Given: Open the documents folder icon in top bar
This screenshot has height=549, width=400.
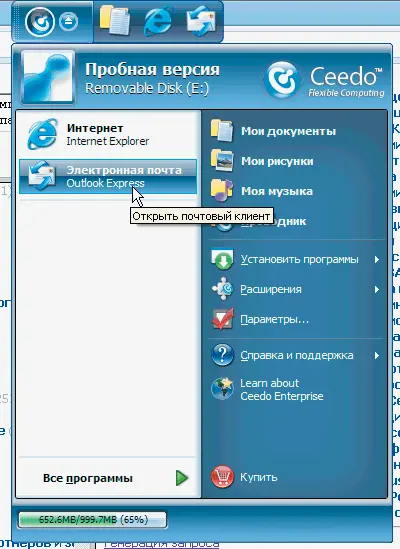Looking at the screenshot, I should coord(115,20).
